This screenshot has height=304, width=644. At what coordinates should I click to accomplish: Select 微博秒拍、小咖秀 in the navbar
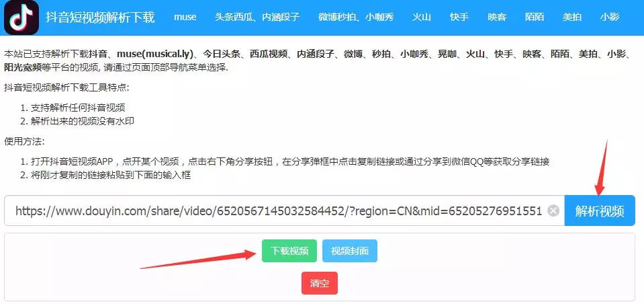pyautogui.click(x=356, y=17)
